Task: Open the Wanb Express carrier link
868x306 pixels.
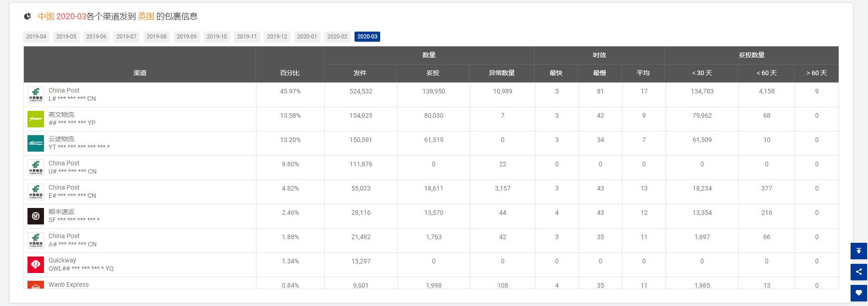Action: point(69,284)
